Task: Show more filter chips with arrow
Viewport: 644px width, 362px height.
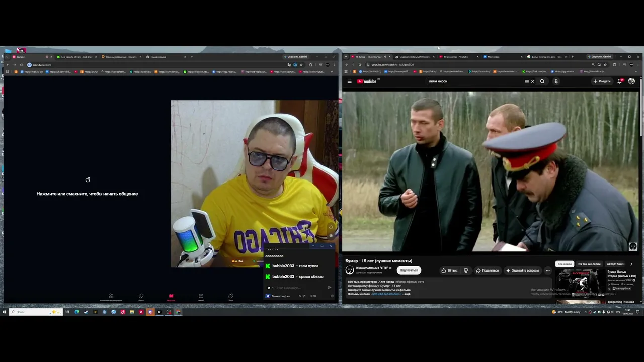Action: (631, 264)
